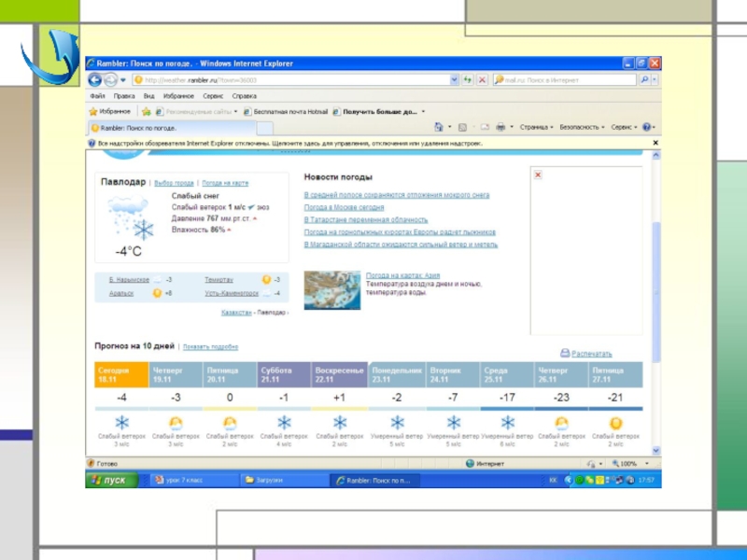Click the Help question mark icon
This screenshot has height=560, width=747.
646,127
